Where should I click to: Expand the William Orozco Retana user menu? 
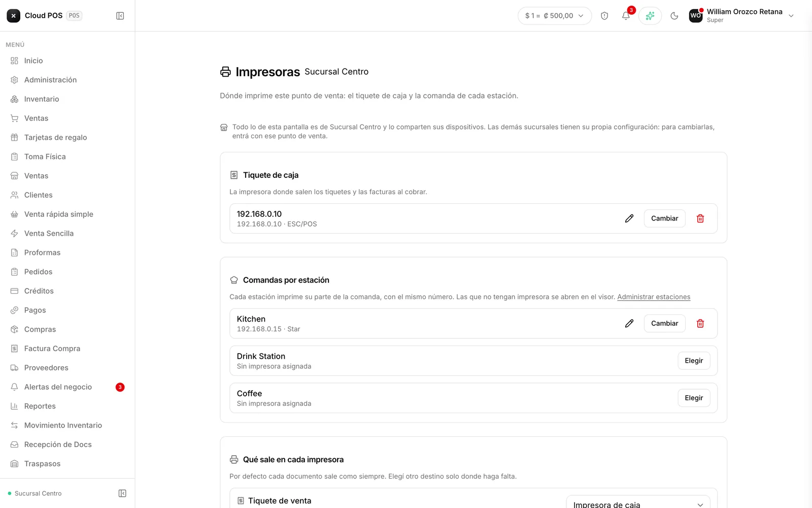coord(741,16)
